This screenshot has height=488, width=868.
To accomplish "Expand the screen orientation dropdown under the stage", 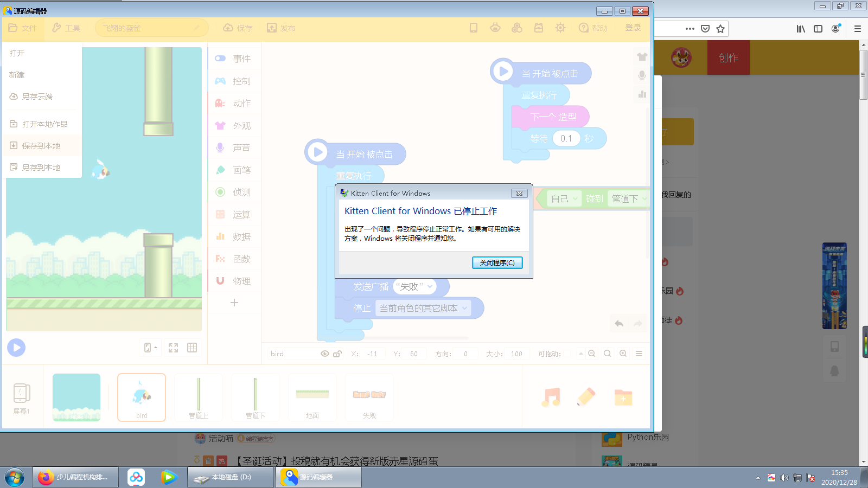I will tap(151, 348).
